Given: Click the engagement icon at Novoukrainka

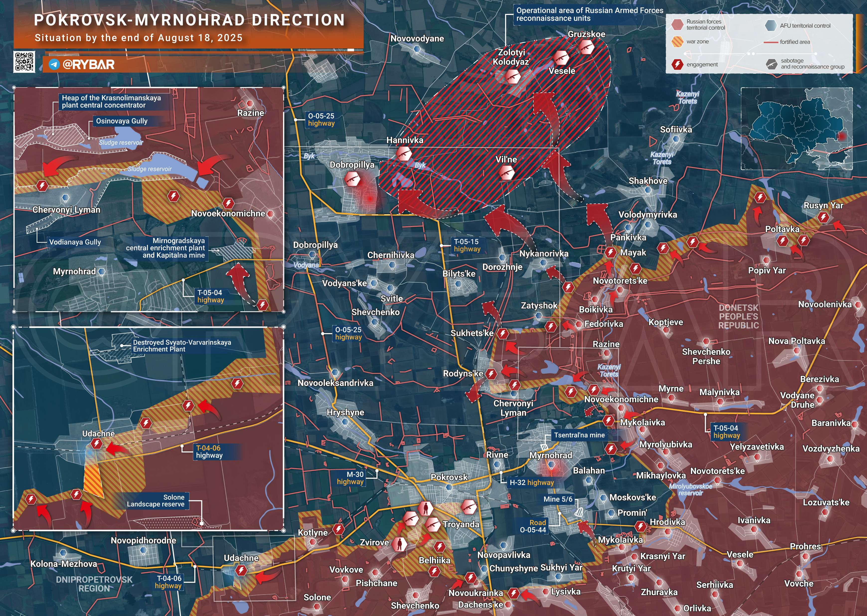Looking at the screenshot, I should pos(471,578).
